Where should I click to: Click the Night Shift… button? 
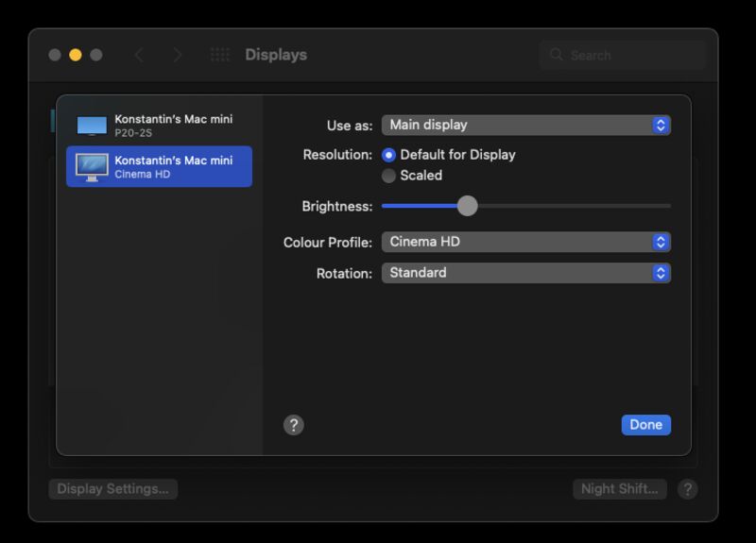click(x=619, y=489)
